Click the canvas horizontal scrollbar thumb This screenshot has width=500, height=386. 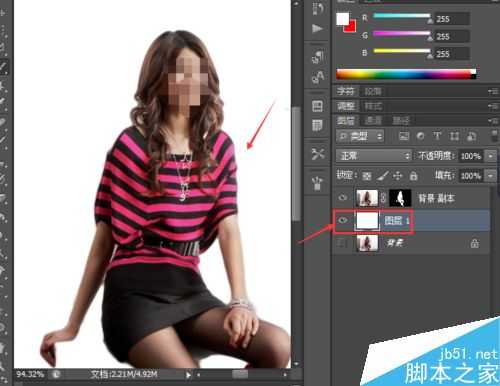pos(240,374)
